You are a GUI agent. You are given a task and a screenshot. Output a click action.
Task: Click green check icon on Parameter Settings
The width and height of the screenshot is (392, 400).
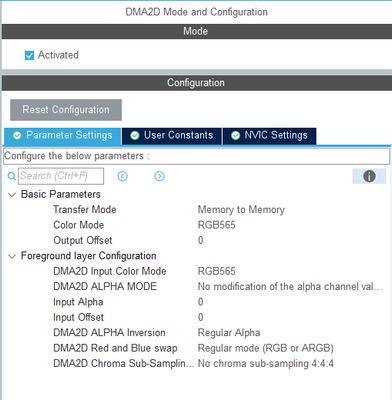pyautogui.click(x=17, y=135)
